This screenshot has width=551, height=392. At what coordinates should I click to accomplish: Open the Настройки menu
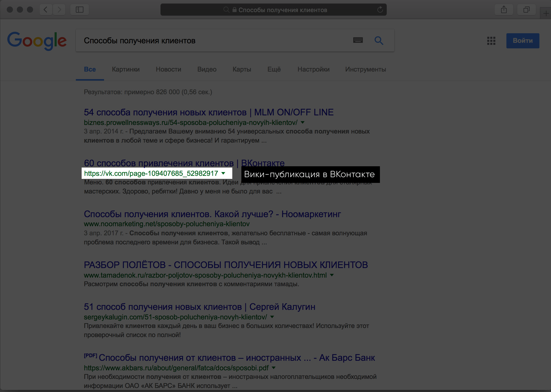pyautogui.click(x=313, y=69)
